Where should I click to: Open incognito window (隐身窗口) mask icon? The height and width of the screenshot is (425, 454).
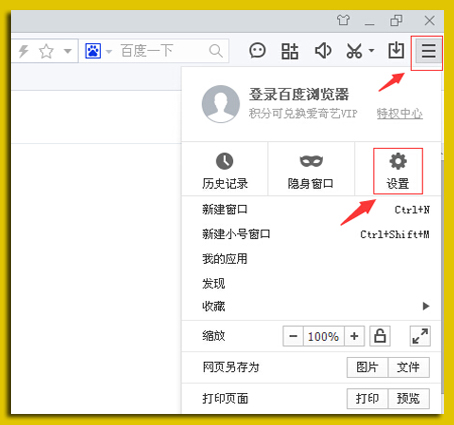311,161
